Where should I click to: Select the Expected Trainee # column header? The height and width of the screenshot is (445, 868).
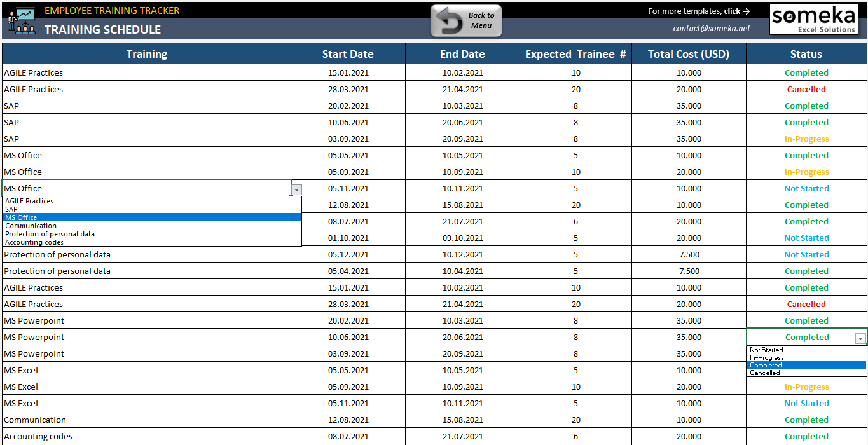(575, 54)
